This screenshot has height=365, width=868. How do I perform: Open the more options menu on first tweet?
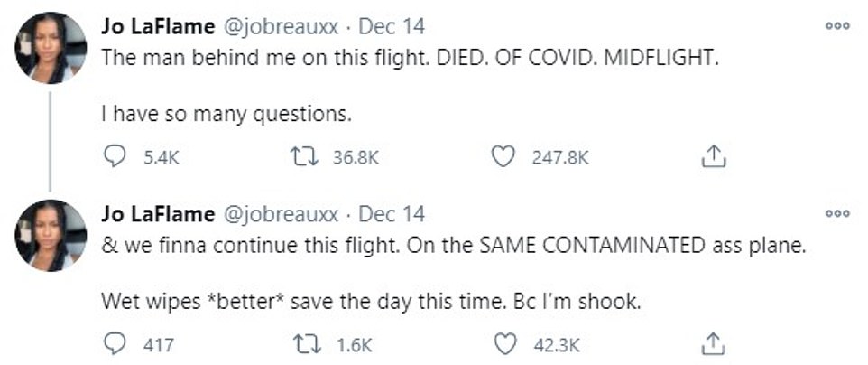(837, 27)
